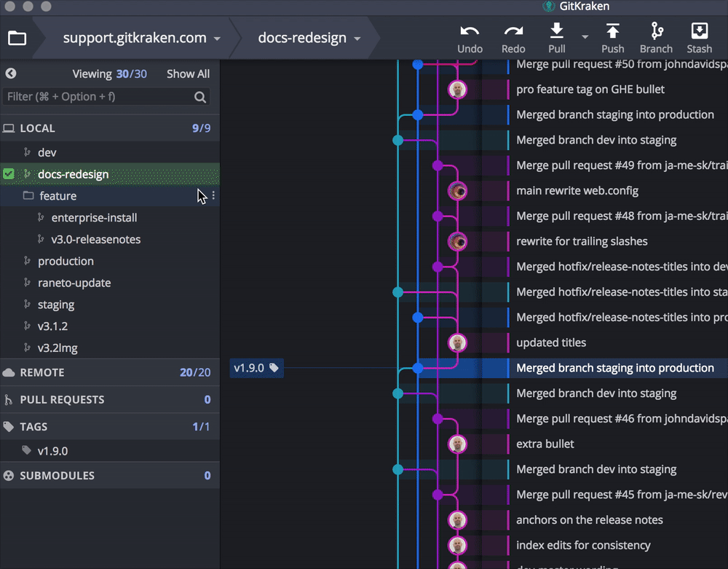Click the LOCAL laptop icon
Screen dimensions: 728x569
coord(8,128)
